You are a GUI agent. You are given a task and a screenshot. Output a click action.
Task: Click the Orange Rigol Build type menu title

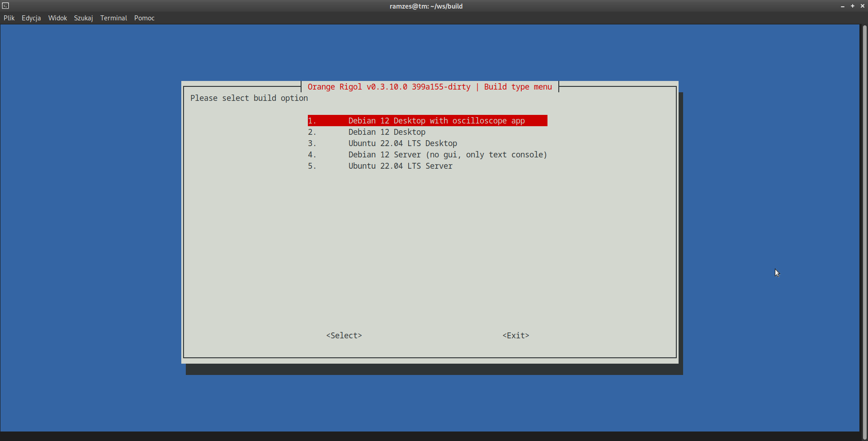[430, 87]
